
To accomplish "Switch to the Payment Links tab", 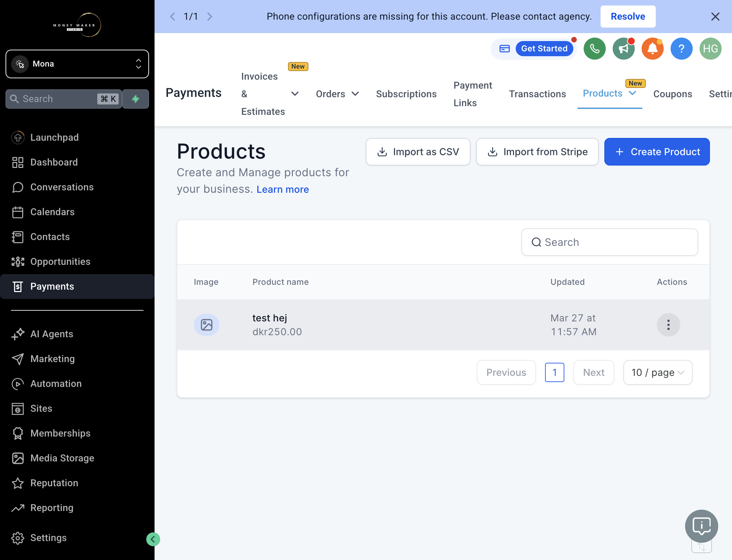I will pos(472,94).
